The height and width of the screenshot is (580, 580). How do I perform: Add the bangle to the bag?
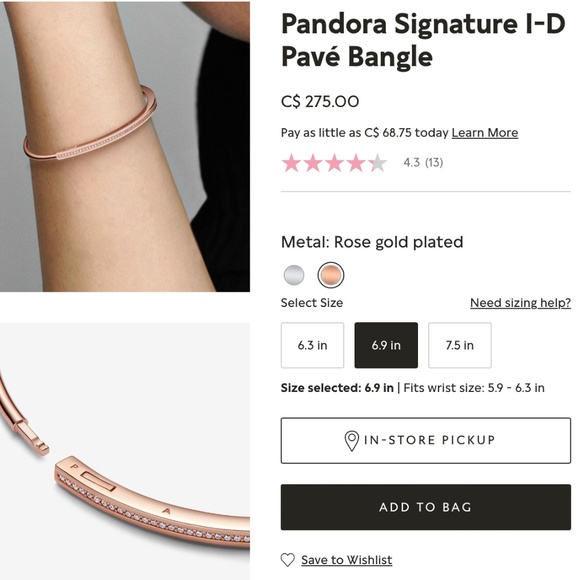[x=426, y=507]
